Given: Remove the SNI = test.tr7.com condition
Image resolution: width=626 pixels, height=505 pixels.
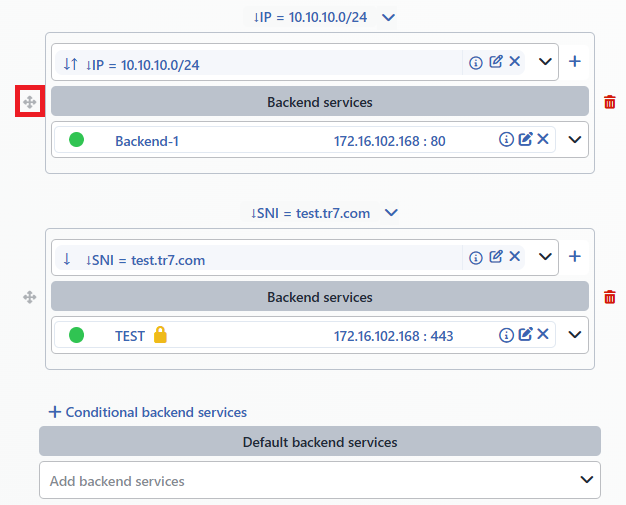Looking at the screenshot, I should 515,256.
